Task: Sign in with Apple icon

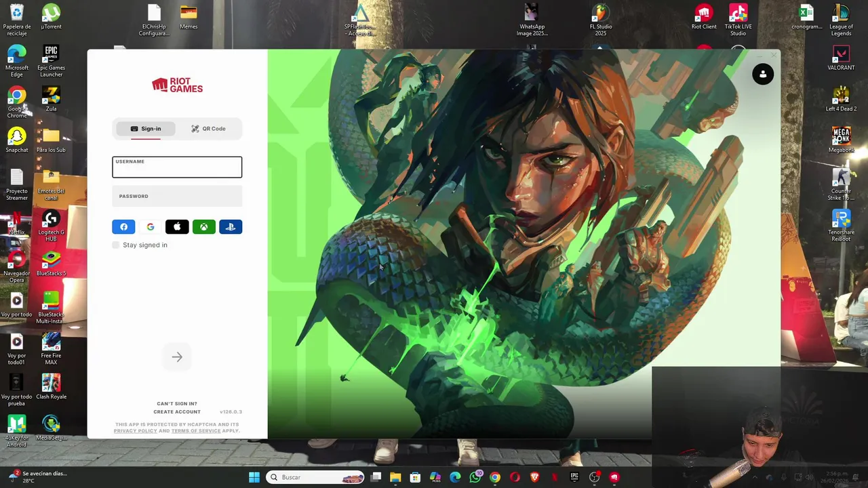Action: point(177,227)
